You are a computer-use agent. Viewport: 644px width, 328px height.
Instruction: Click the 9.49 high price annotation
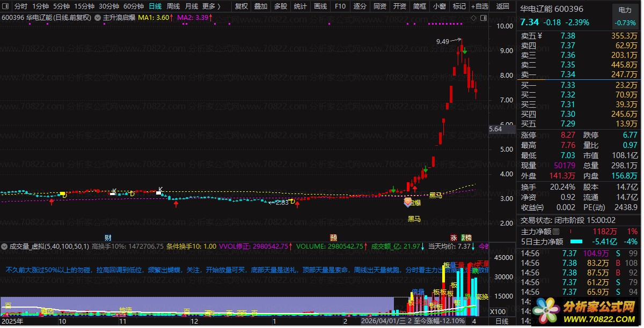tap(443, 41)
